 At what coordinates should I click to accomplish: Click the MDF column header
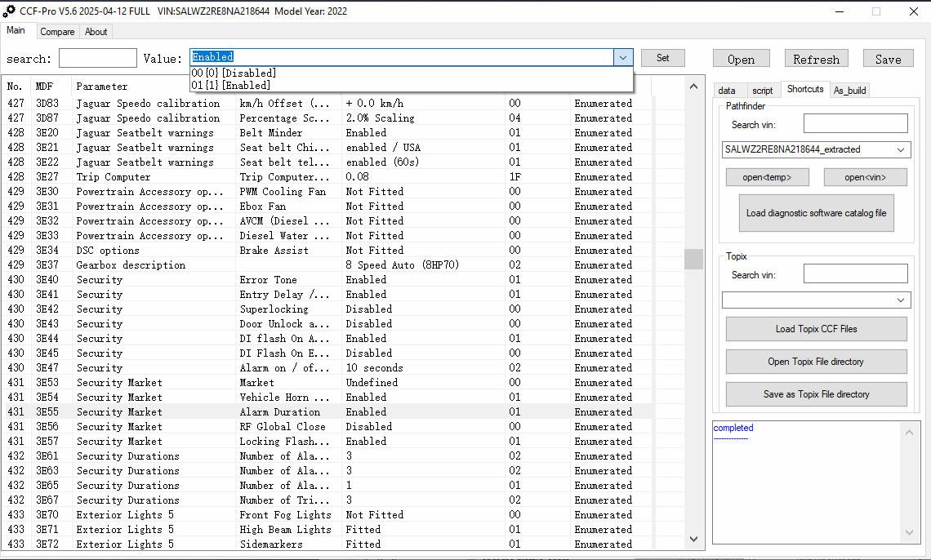(x=44, y=87)
